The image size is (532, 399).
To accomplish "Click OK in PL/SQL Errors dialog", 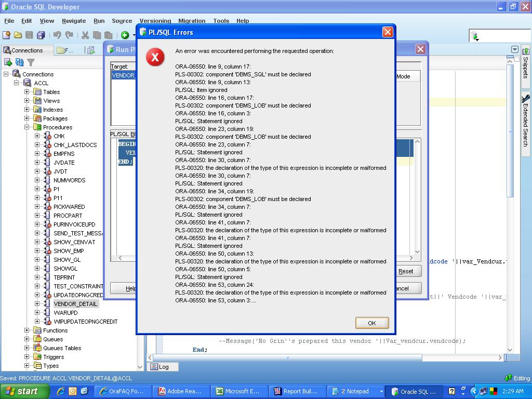I will (x=372, y=323).
